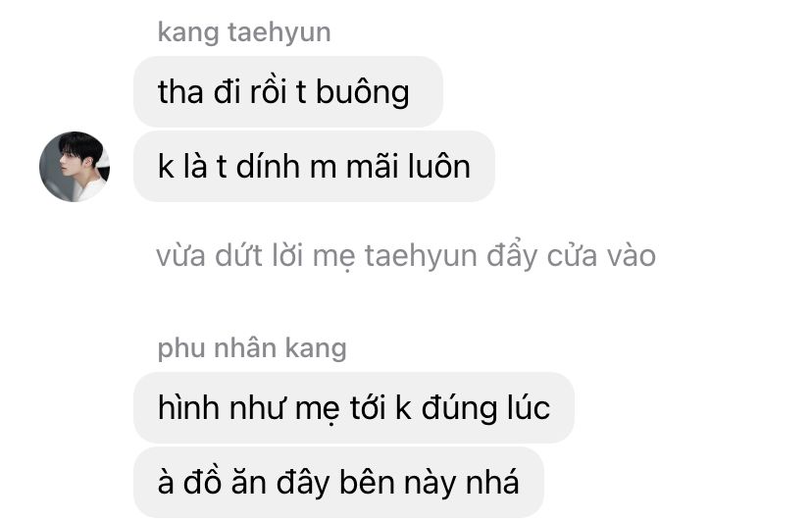Click the word "vào" ending the narration line
The width and height of the screenshot is (812, 523).
(632, 256)
